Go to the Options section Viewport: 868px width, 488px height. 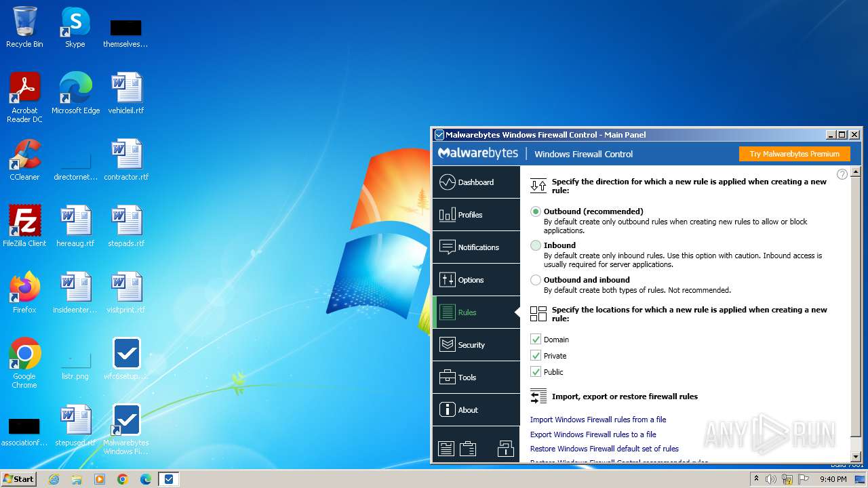coord(476,280)
